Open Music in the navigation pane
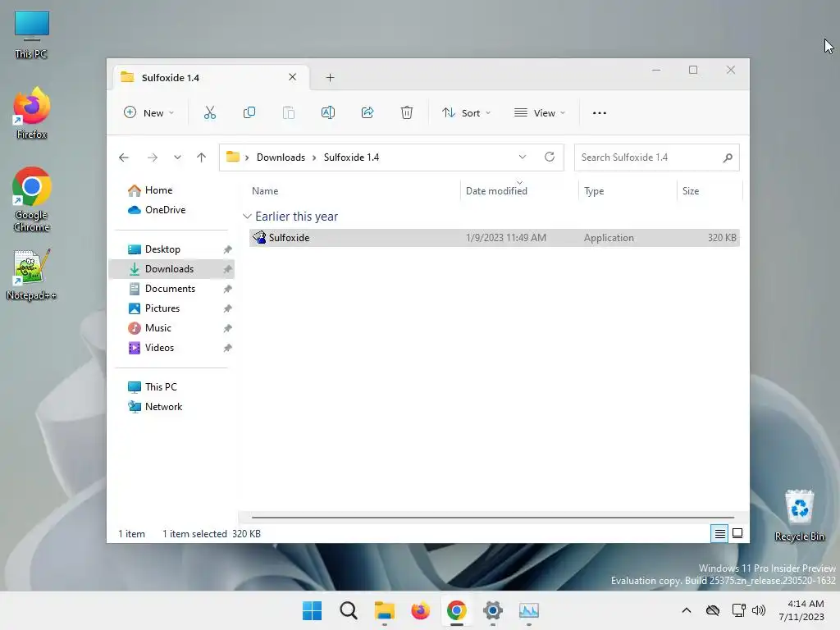The height and width of the screenshot is (630, 840). pyautogui.click(x=158, y=328)
